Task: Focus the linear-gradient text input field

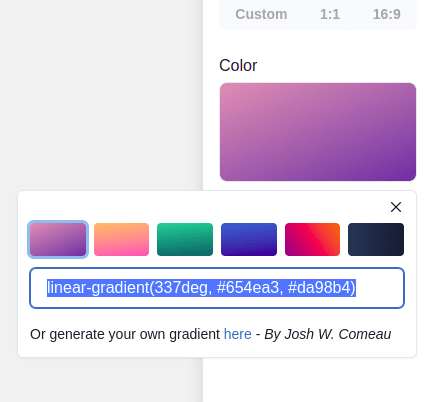Action: [x=217, y=288]
